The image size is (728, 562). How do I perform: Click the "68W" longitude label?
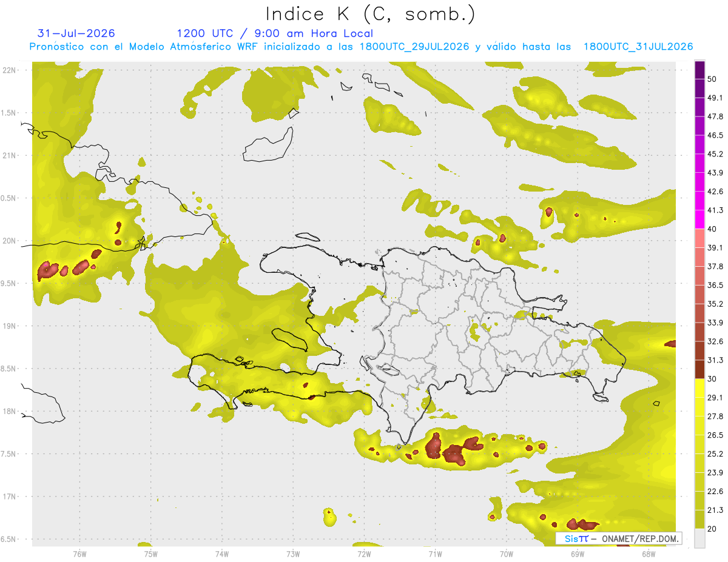point(648,554)
